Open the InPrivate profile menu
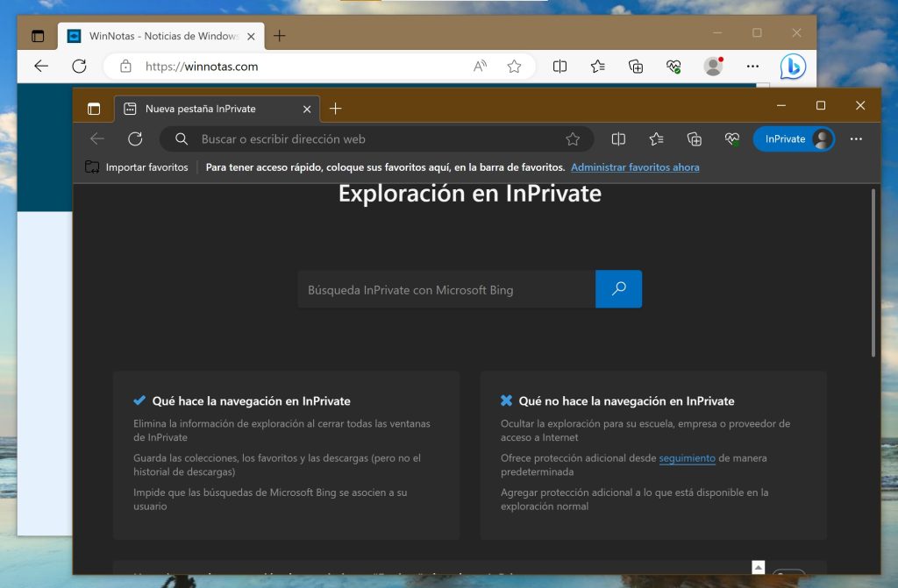The height and width of the screenshot is (588, 898). pyautogui.click(x=794, y=138)
